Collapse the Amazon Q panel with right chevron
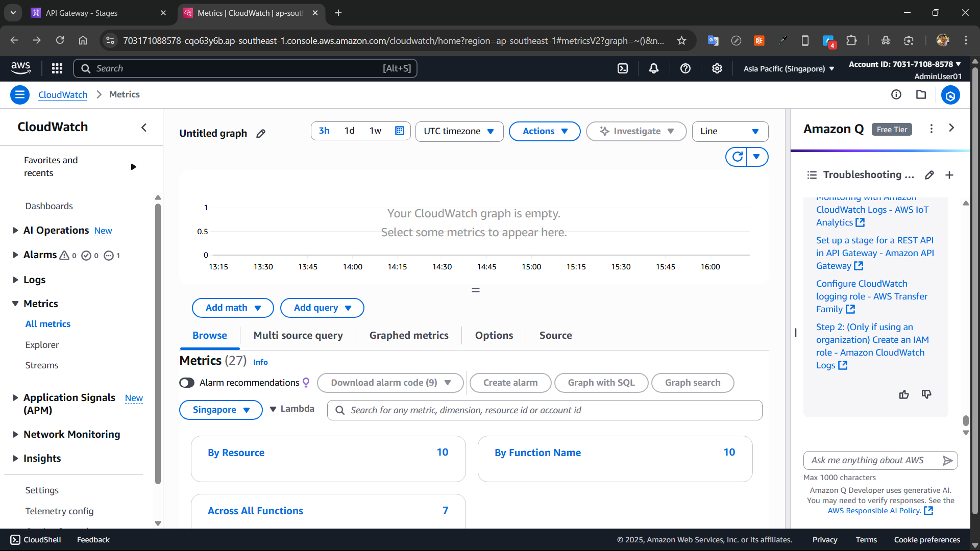Image resolution: width=980 pixels, height=551 pixels. coord(951,128)
